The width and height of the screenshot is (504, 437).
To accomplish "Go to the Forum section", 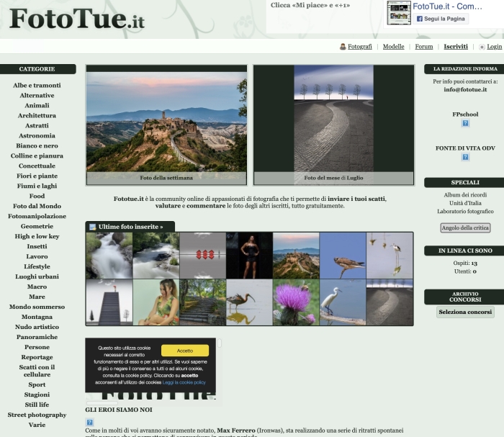I will point(424,47).
